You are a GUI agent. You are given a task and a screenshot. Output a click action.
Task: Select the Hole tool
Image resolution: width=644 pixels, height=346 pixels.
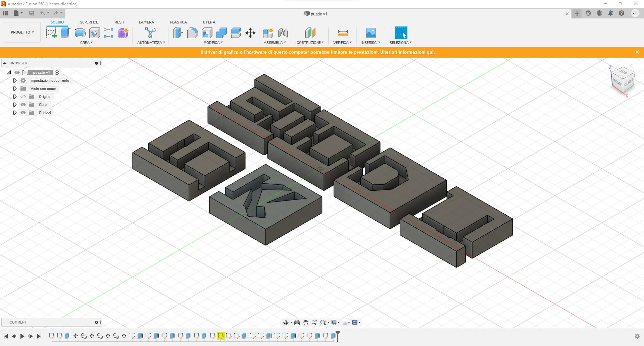click(94, 33)
